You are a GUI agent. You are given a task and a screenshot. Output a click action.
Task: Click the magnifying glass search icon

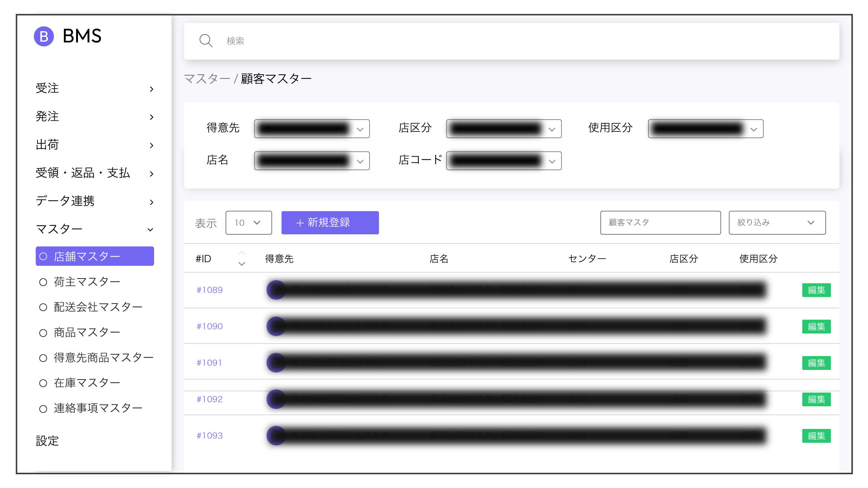point(206,40)
